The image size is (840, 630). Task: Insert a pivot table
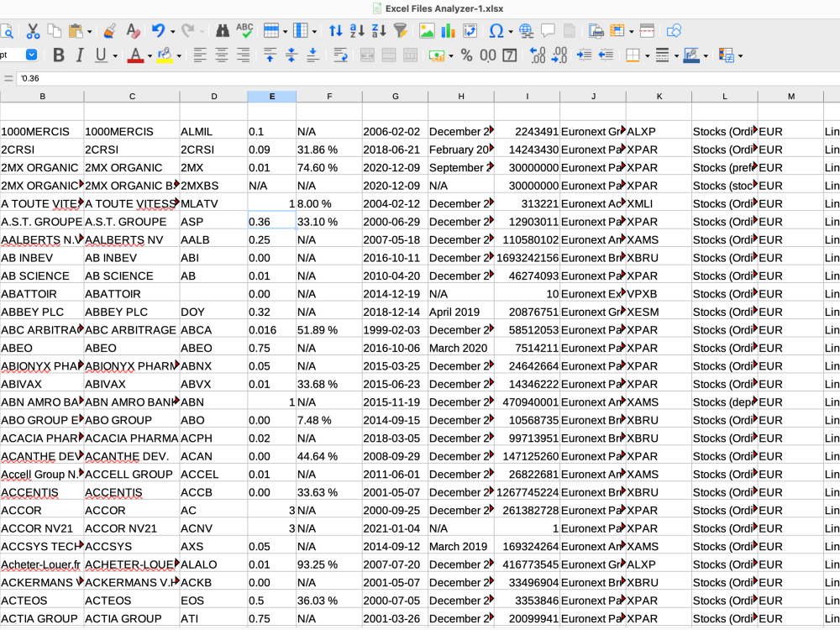pyautogui.click(x=470, y=31)
